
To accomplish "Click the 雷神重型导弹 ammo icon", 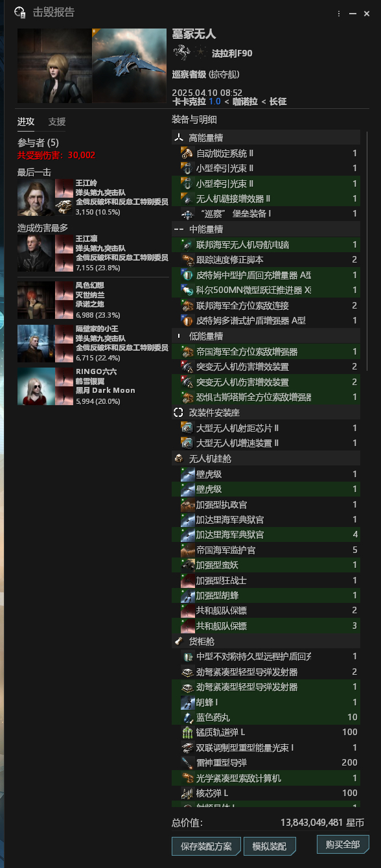I will point(187,763).
